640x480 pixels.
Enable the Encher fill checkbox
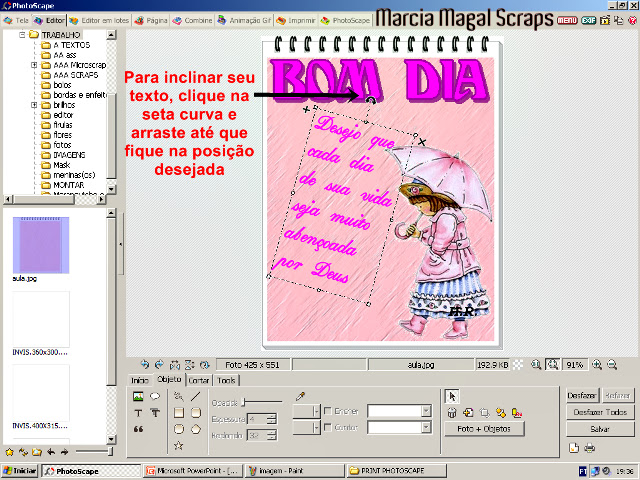(327, 411)
